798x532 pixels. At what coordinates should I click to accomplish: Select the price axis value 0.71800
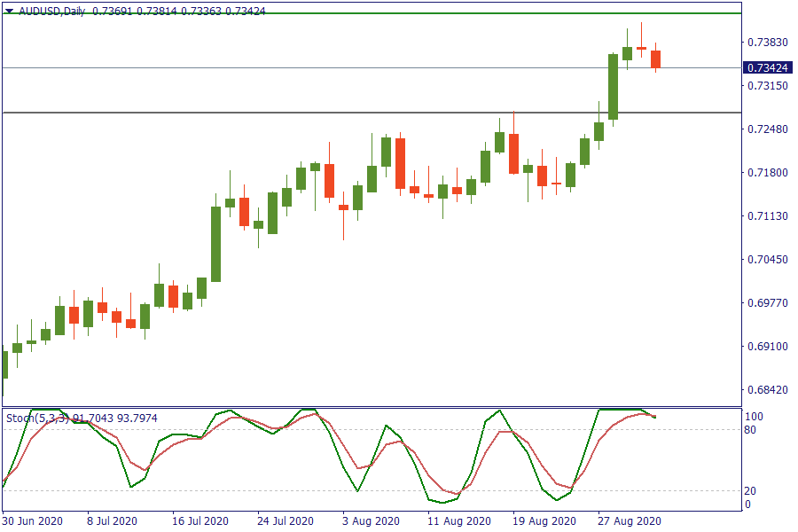[768, 173]
